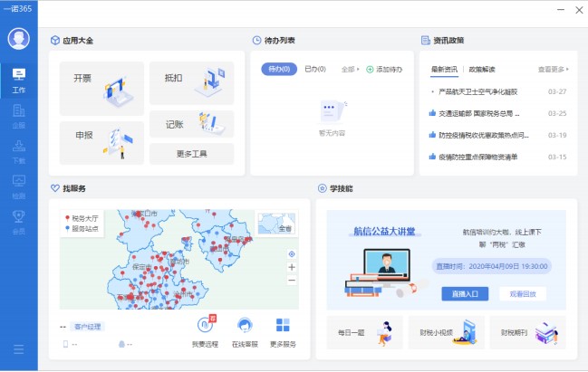Switch to the 待办(0) list
Screen dimensions: 588x372
[279, 69]
